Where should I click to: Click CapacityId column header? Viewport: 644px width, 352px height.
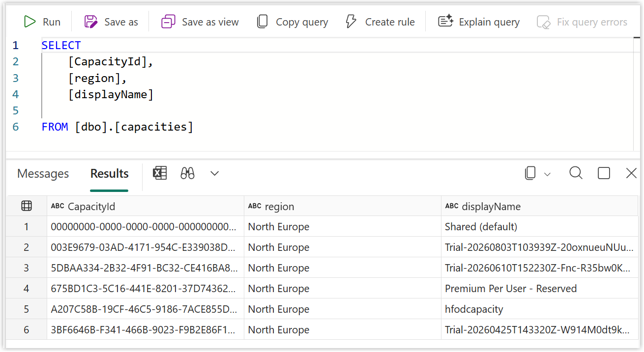click(x=146, y=206)
